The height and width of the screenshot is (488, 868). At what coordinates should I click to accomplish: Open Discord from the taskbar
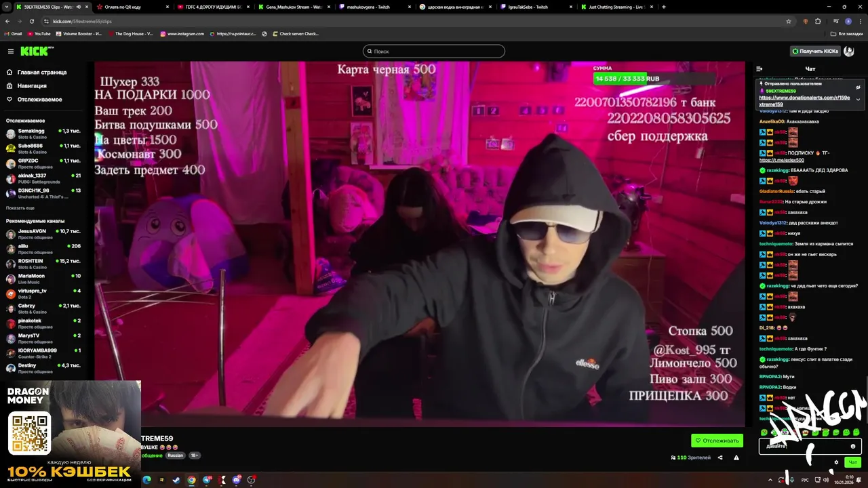click(237, 480)
